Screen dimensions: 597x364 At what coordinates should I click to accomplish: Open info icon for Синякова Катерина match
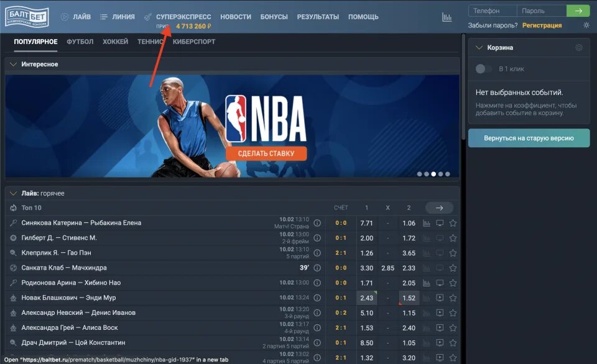[x=317, y=223]
